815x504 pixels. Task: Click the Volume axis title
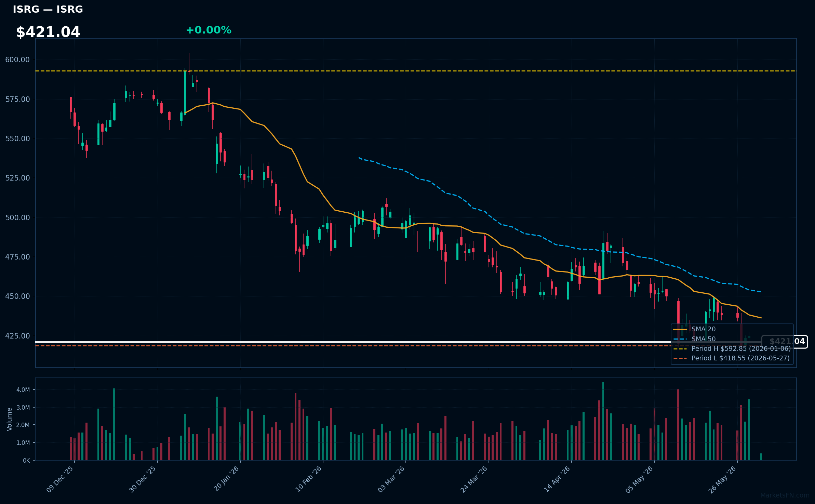pyautogui.click(x=10, y=419)
